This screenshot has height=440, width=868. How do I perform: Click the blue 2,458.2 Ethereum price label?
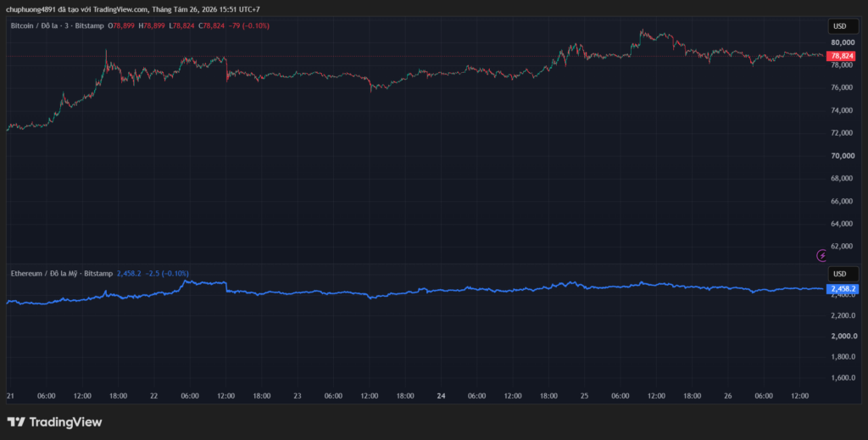[842, 288]
